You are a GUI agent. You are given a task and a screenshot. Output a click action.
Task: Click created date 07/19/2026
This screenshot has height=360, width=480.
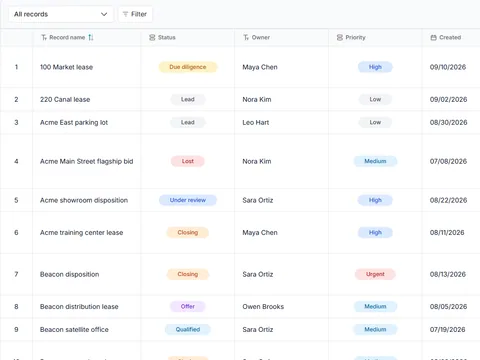(x=447, y=330)
